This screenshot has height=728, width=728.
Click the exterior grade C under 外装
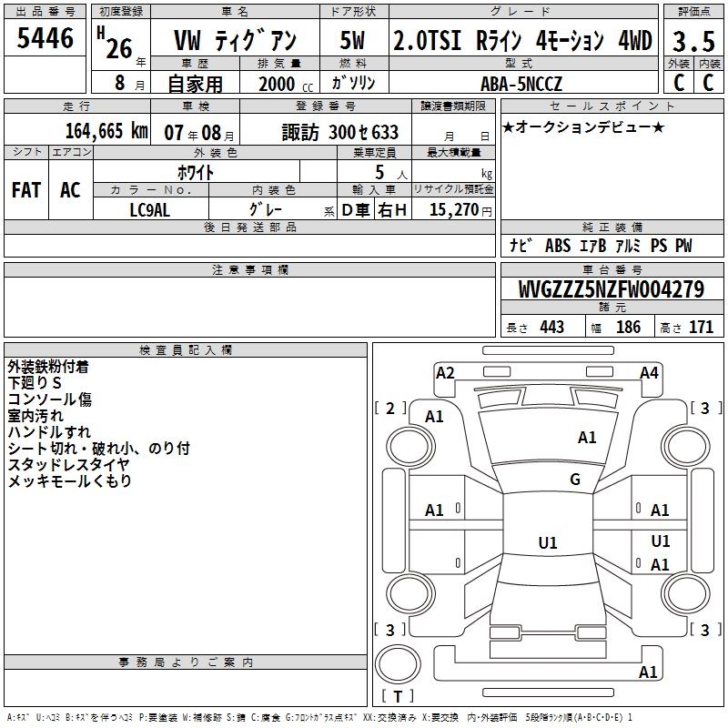click(679, 83)
